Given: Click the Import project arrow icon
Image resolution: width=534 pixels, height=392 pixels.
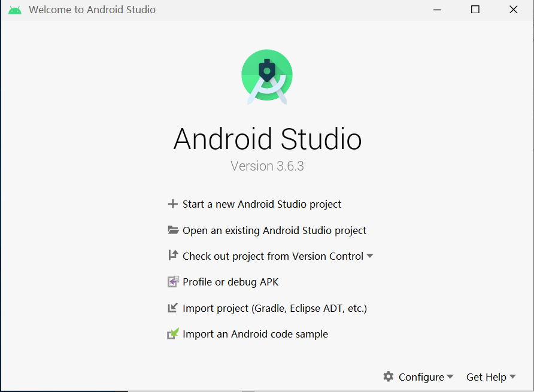Looking at the screenshot, I should coord(173,308).
